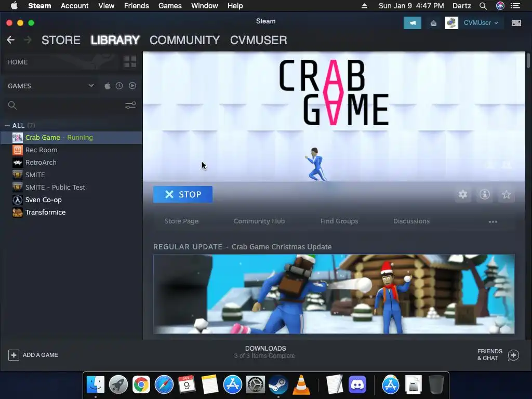The width and height of the screenshot is (532, 399).
Task: Open the Friends menu
Action: (137, 6)
